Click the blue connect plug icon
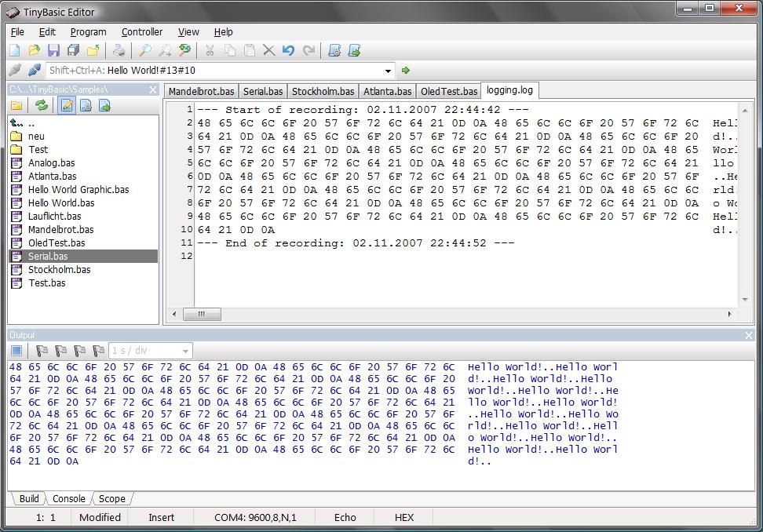 (35, 71)
